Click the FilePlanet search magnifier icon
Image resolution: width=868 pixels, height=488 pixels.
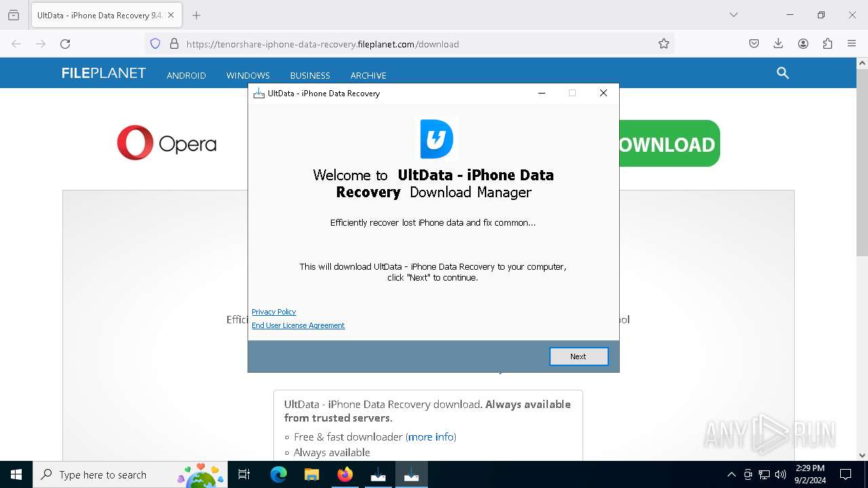point(783,73)
